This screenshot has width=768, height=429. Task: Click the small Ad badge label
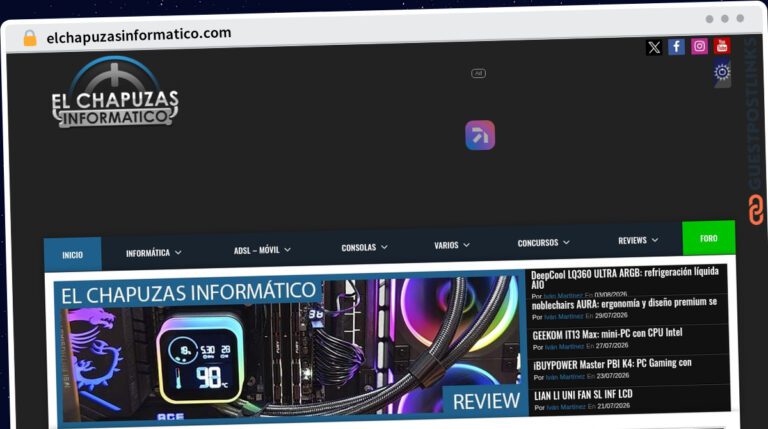[x=479, y=73]
